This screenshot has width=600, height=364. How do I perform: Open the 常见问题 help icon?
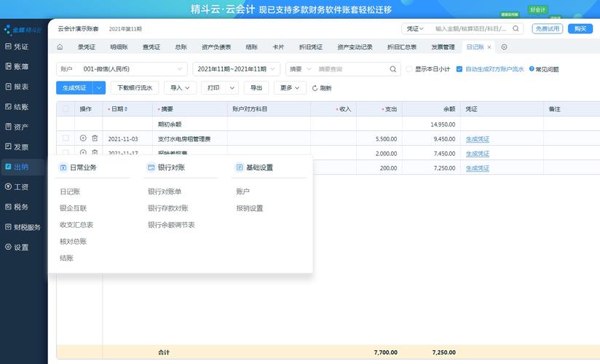click(532, 69)
